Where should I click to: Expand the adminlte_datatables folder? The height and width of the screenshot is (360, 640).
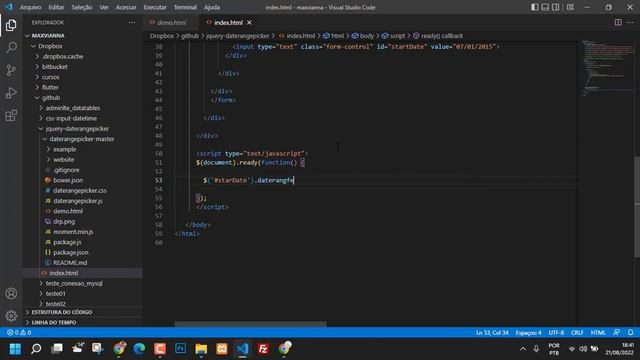point(73,108)
